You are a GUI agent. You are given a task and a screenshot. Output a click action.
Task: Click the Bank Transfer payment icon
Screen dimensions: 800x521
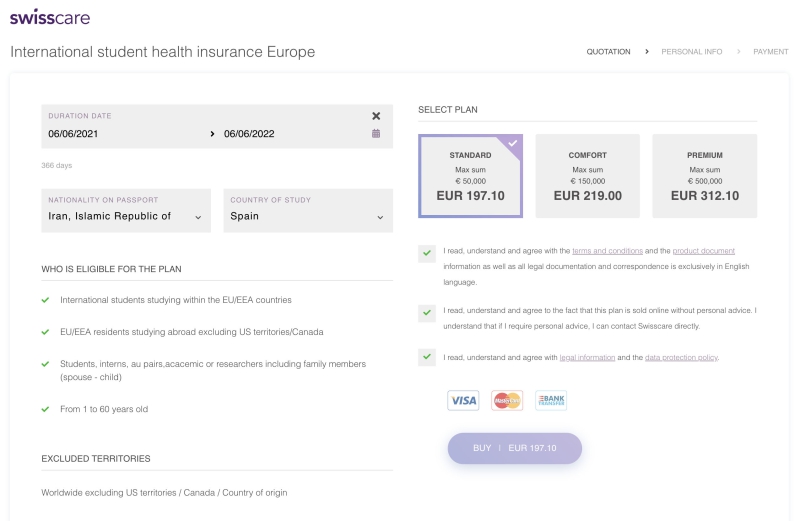551,400
